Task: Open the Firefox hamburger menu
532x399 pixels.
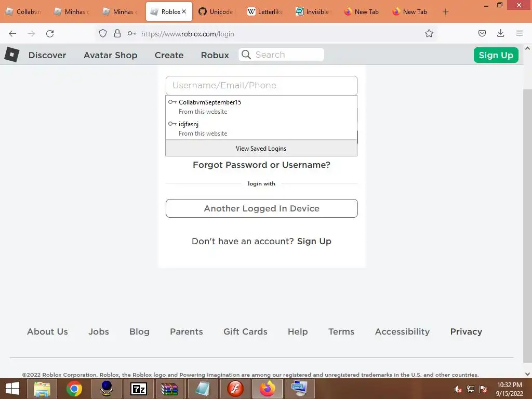Action: tap(519, 33)
